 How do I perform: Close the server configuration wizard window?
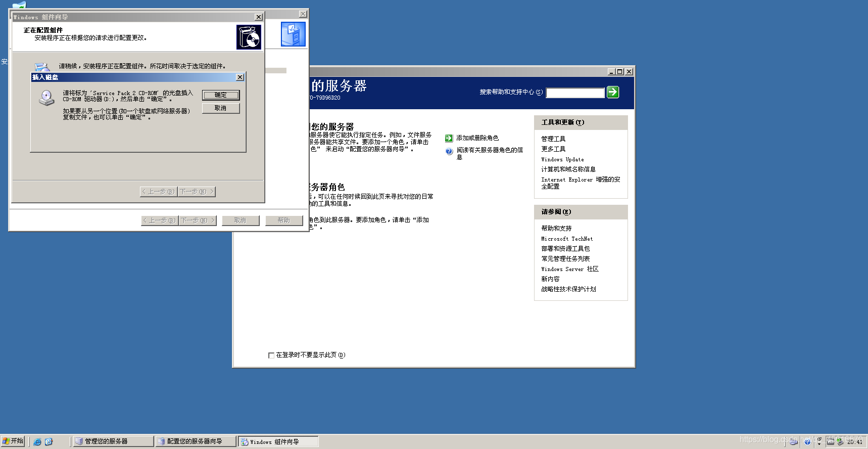[x=303, y=14]
